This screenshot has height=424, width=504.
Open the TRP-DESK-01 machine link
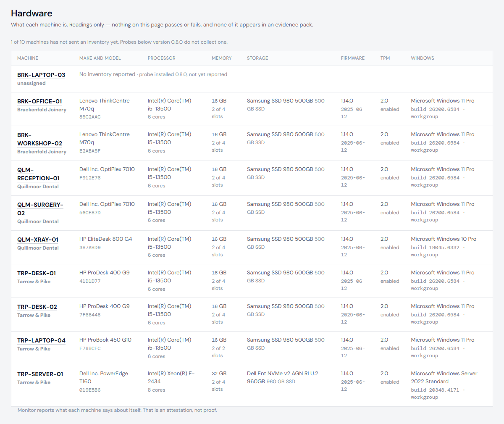click(37, 273)
